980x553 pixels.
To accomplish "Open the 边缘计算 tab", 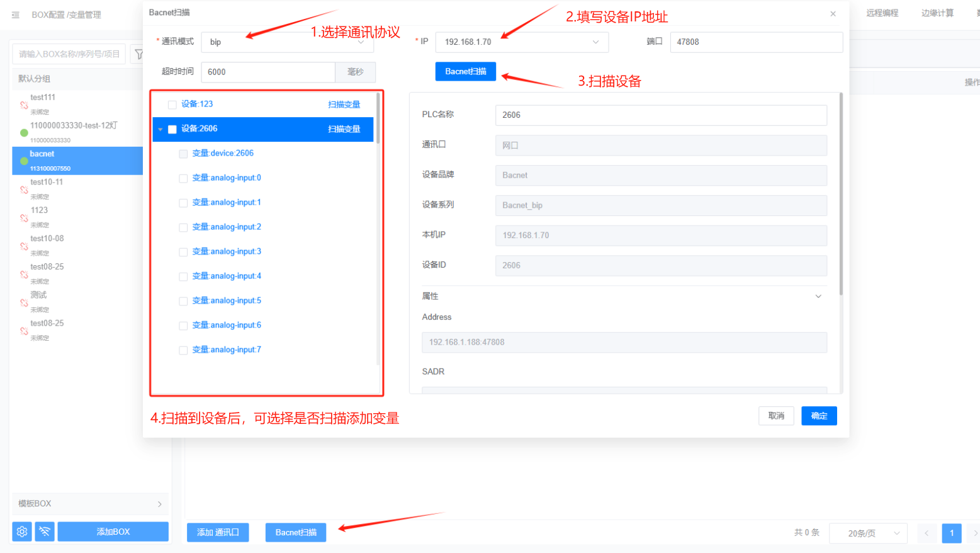I will click(x=937, y=13).
